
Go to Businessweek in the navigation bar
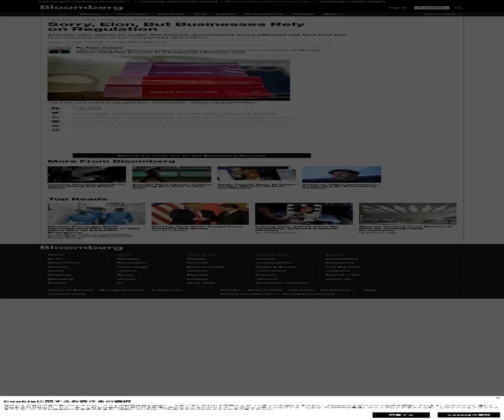[264, 14]
